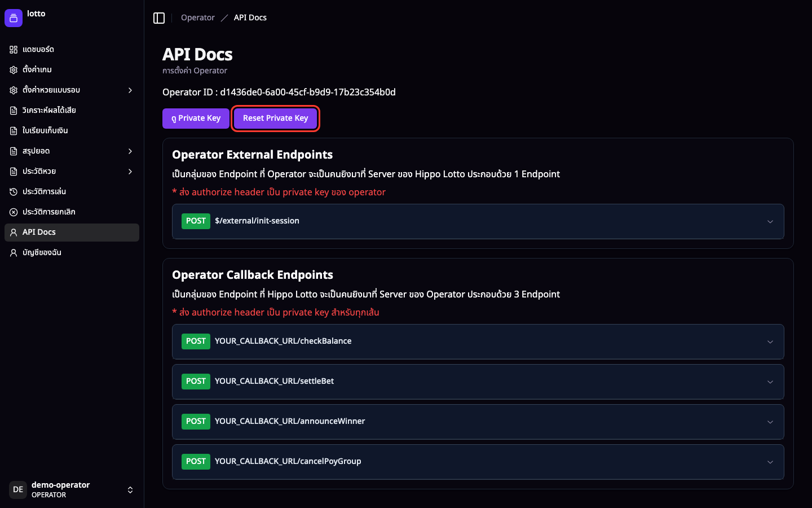Click the ดู Private Key button
Viewport: 812px width, 508px height.
(x=196, y=119)
